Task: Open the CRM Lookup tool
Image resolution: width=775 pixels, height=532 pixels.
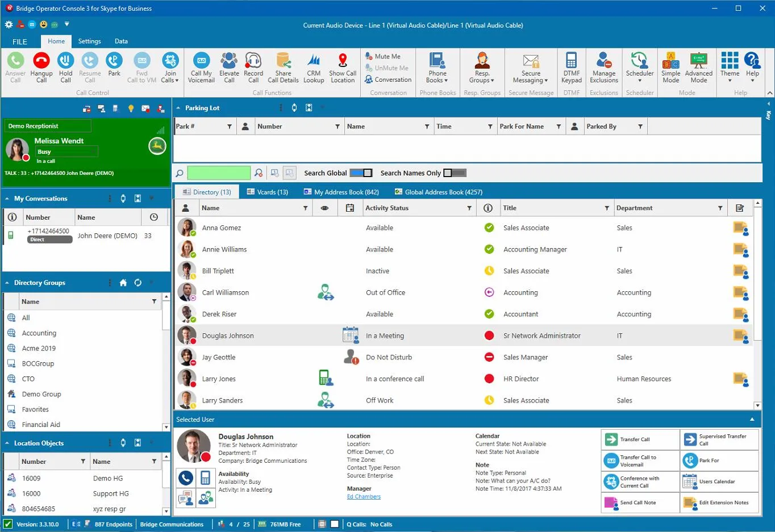Action: (x=314, y=67)
